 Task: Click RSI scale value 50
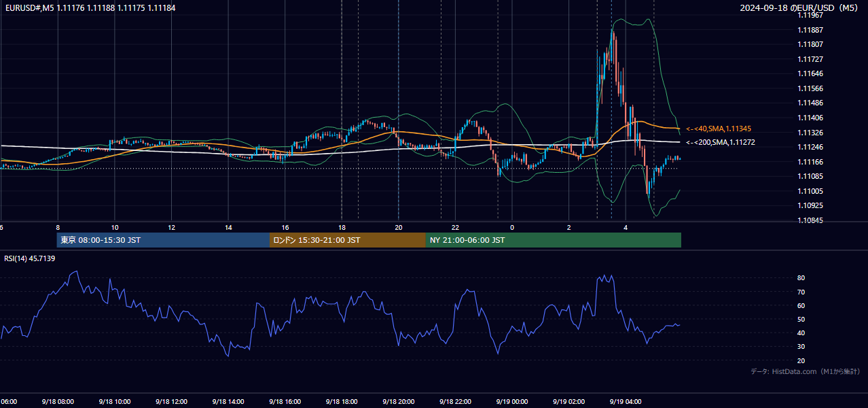coord(801,319)
